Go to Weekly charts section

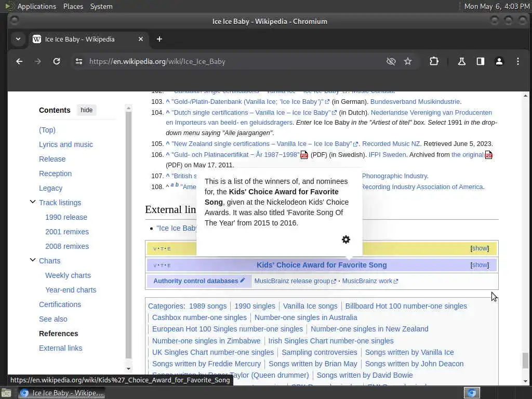click(68, 275)
